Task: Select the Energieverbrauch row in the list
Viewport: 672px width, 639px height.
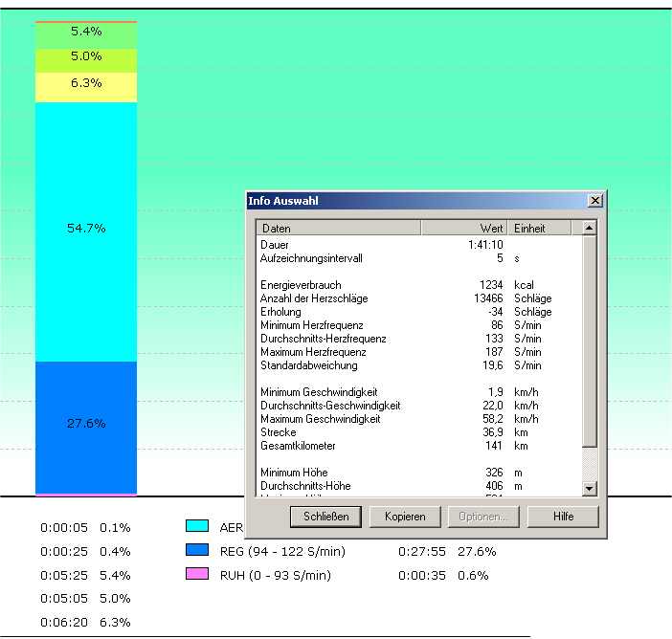Action: click(x=302, y=285)
